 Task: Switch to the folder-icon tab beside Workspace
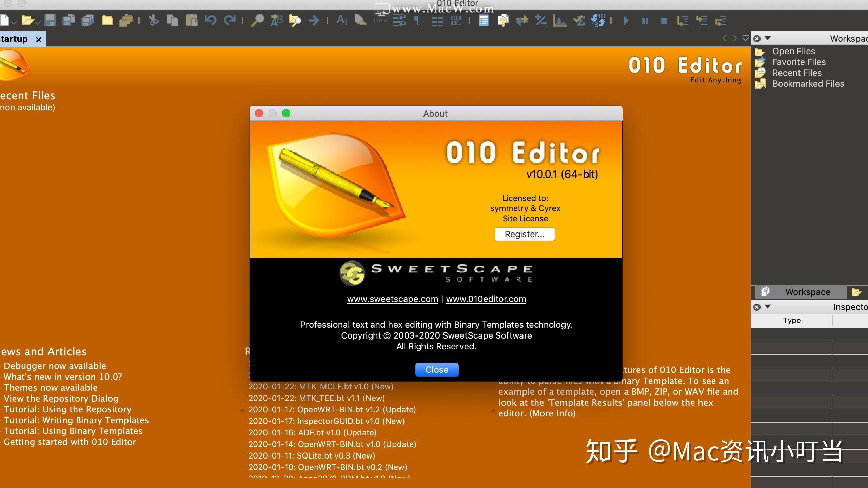[856, 292]
